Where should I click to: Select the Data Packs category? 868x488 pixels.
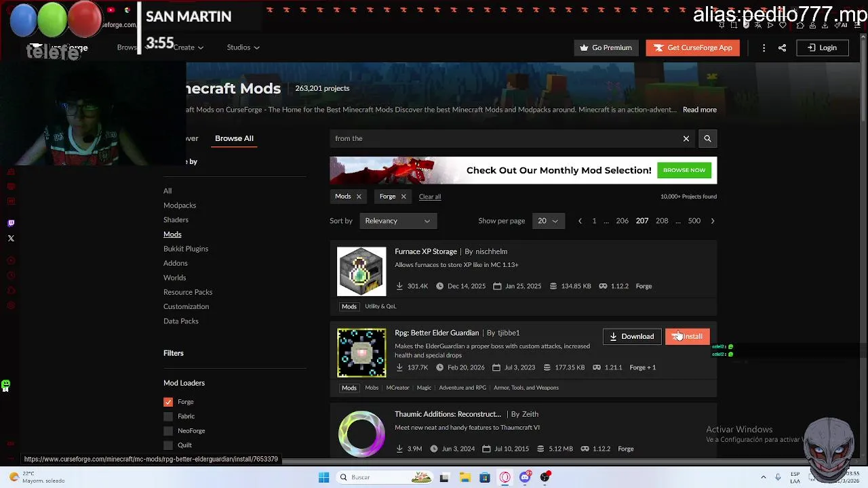tap(181, 321)
